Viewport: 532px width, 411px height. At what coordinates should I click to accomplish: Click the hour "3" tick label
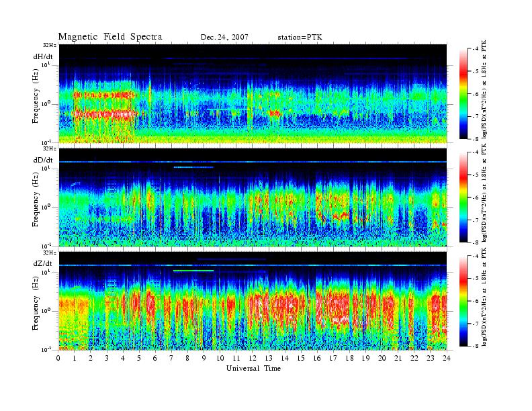click(x=107, y=358)
